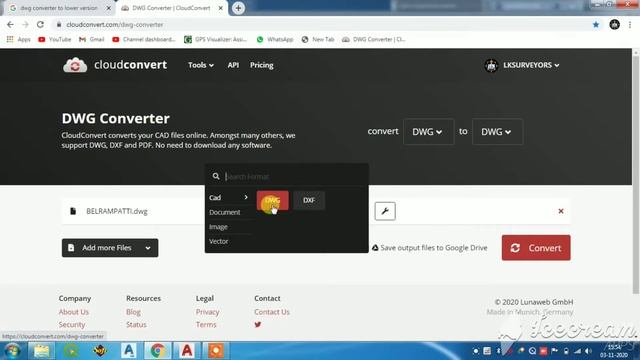
Task: Open the Chrome profile avatar
Action: 615,24
